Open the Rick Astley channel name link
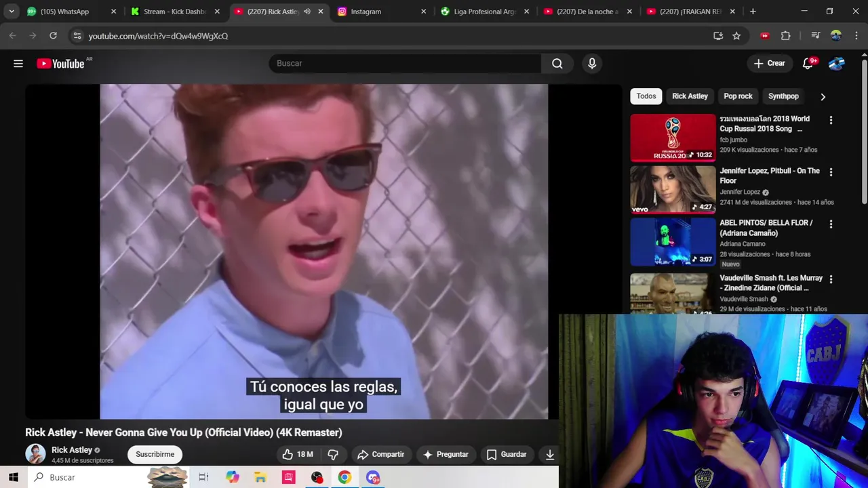The image size is (868, 488). click(x=72, y=450)
